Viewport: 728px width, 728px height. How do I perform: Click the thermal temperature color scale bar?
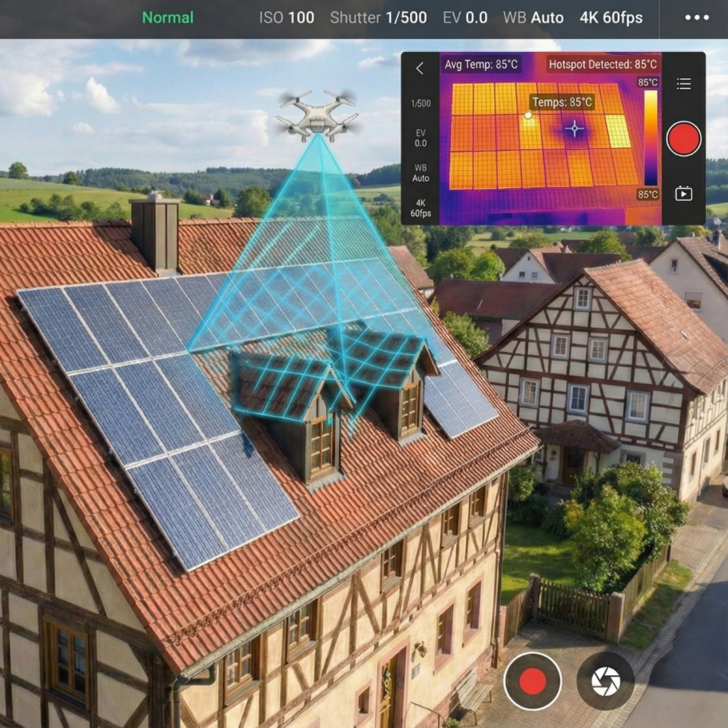[x=650, y=137]
